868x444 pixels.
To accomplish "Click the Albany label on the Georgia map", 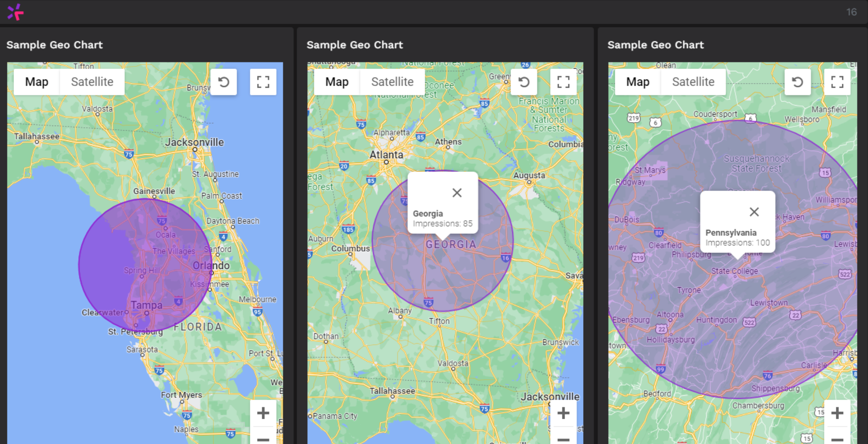I will point(400,311).
